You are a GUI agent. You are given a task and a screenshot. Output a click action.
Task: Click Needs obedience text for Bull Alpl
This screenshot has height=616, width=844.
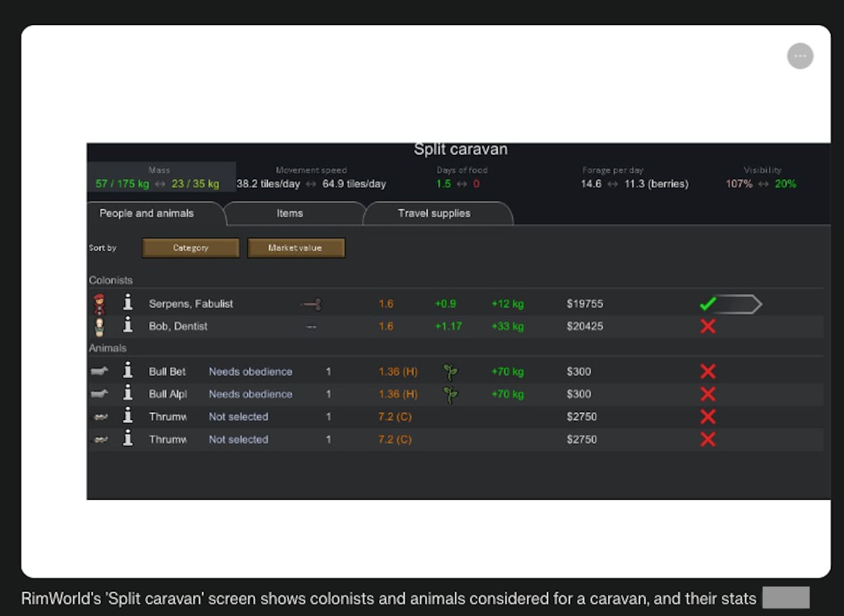pyautogui.click(x=250, y=394)
